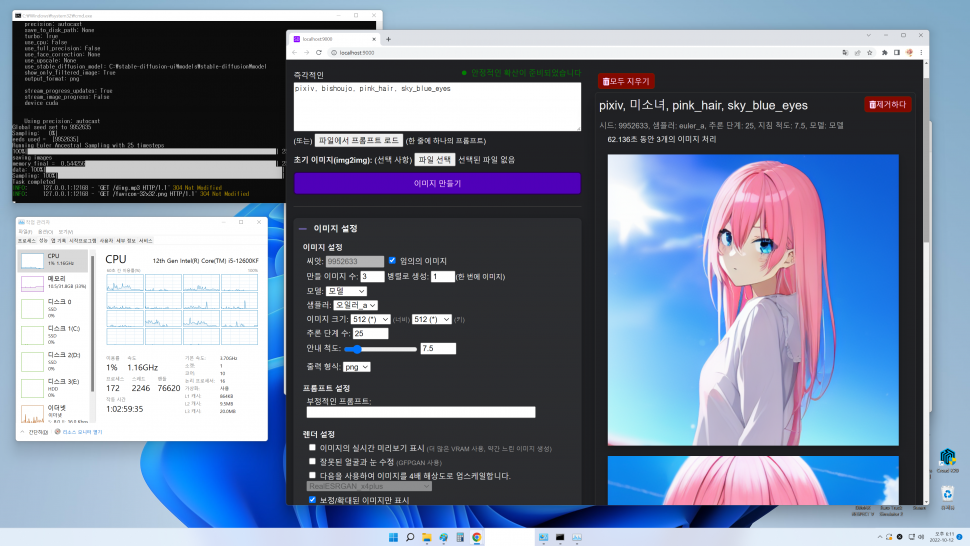The height and width of the screenshot is (546, 970).
Task: Click the inference steps field showing 25
Action: 371,333
